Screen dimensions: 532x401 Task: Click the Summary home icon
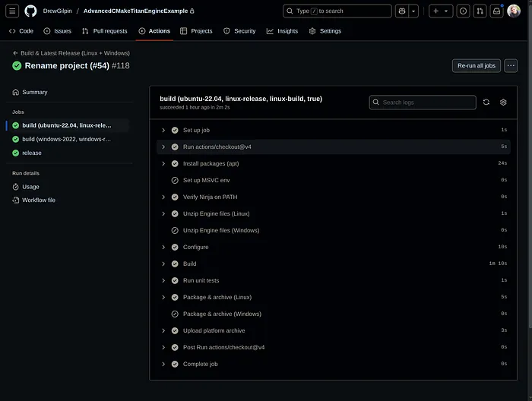tap(16, 92)
